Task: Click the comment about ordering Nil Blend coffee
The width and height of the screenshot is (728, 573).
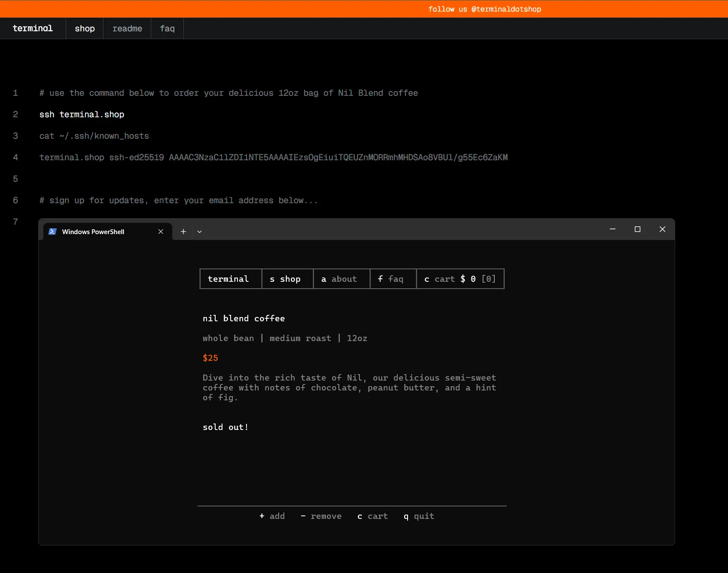Action: tap(228, 93)
